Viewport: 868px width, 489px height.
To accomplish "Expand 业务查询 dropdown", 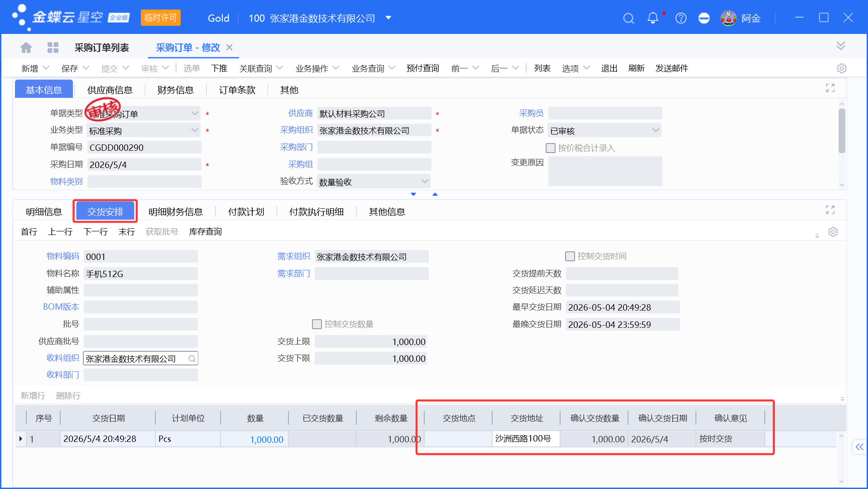I will tap(392, 68).
